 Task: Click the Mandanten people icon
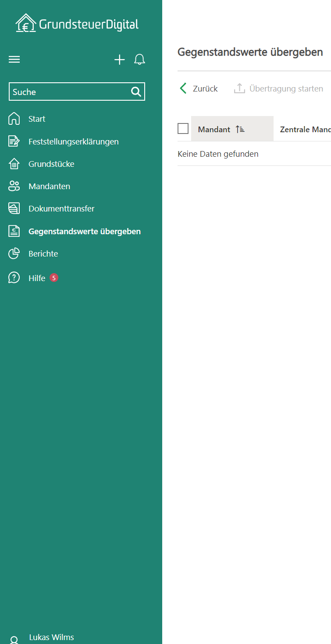coord(14,186)
